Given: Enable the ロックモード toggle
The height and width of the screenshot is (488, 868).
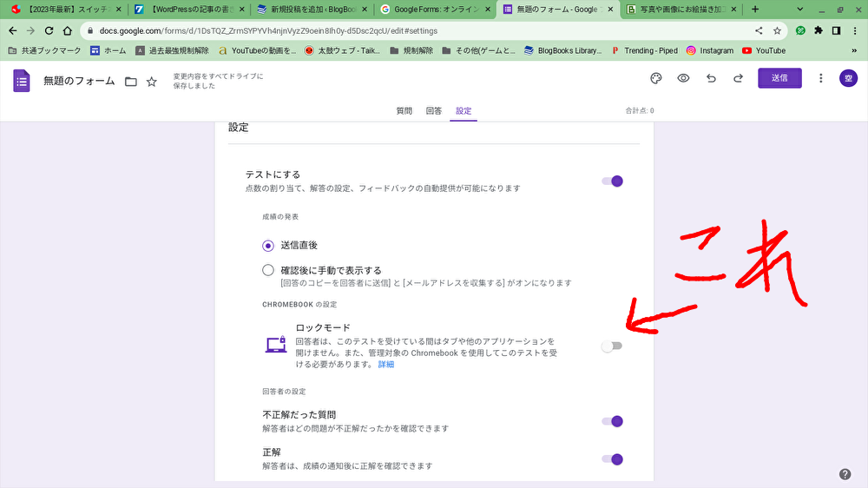Looking at the screenshot, I should (613, 346).
